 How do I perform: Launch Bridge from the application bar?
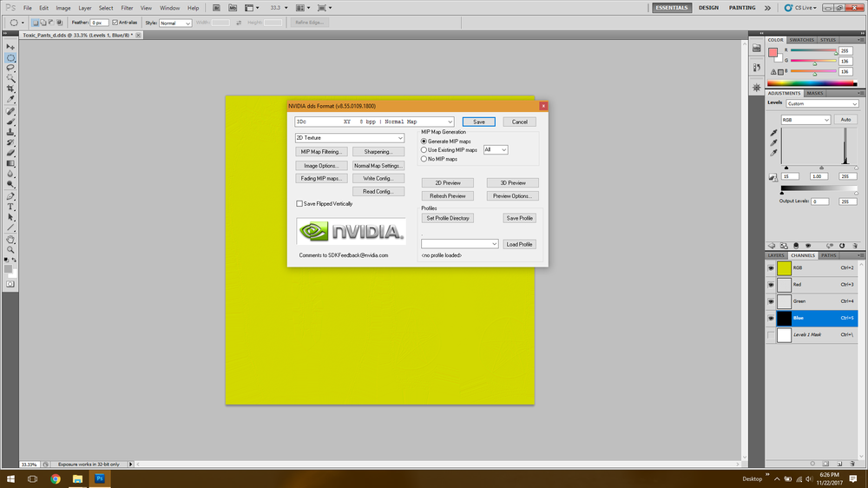216,8
